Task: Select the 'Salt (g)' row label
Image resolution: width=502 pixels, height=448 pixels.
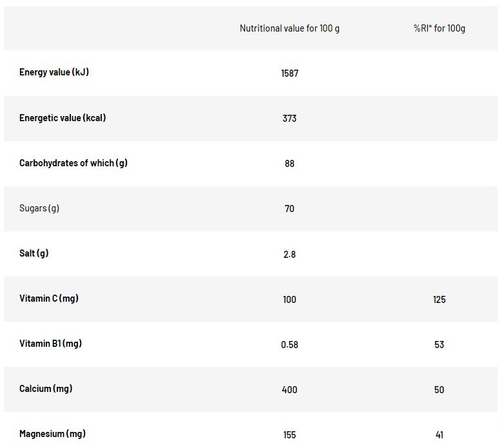Action: click(34, 253)
